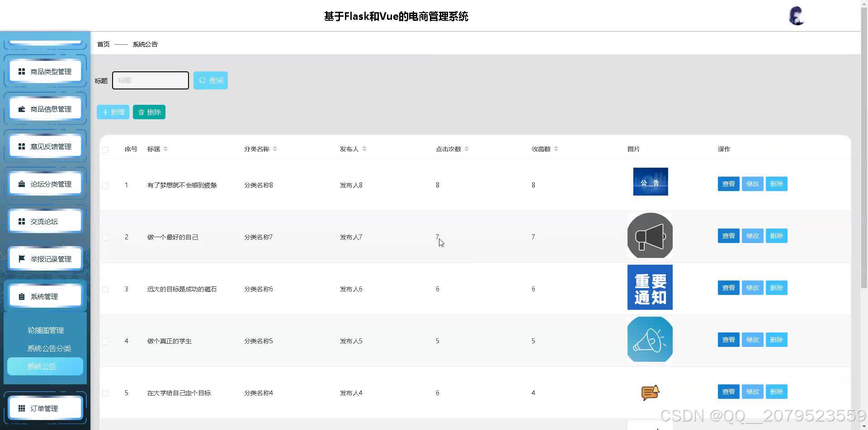Click the 首页 breadcrumb link

point(104,44)
